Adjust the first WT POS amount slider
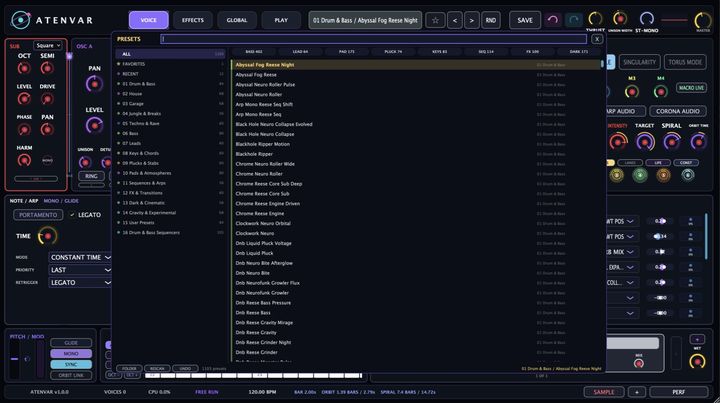This screenshot has height=403, width=720. [x=660, y=221]
